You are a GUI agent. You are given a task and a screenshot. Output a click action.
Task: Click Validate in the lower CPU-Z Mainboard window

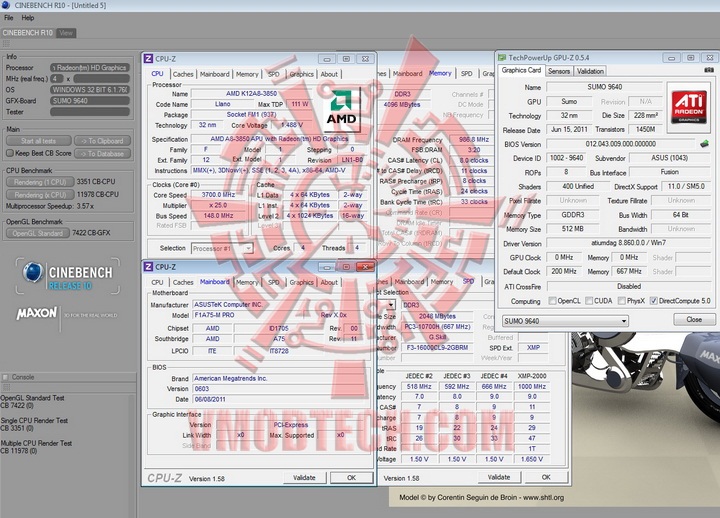[x=304, y=478]
